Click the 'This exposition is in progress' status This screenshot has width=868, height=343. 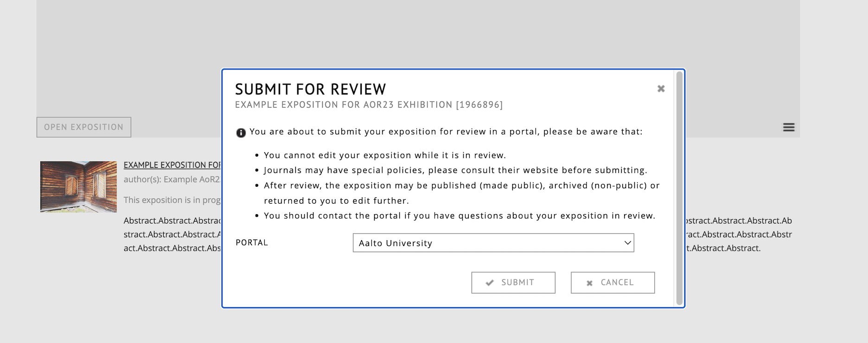pos(172,200)
